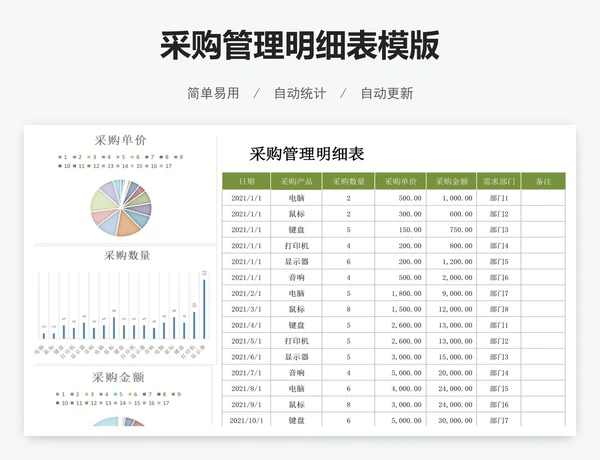The width and height of the screenshot is (600, 460).
Task: Select amount cell 1,200.00
Action: [x=452, y=262]
